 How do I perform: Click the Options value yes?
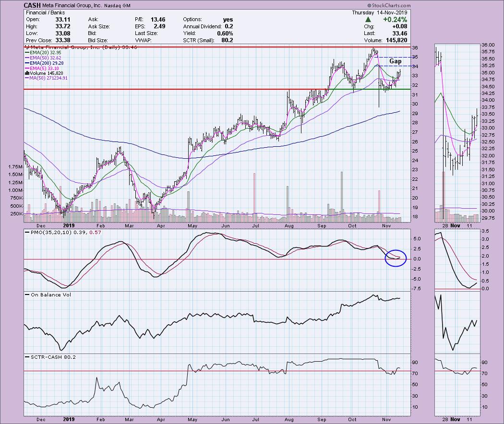click(x=228, y=20)
